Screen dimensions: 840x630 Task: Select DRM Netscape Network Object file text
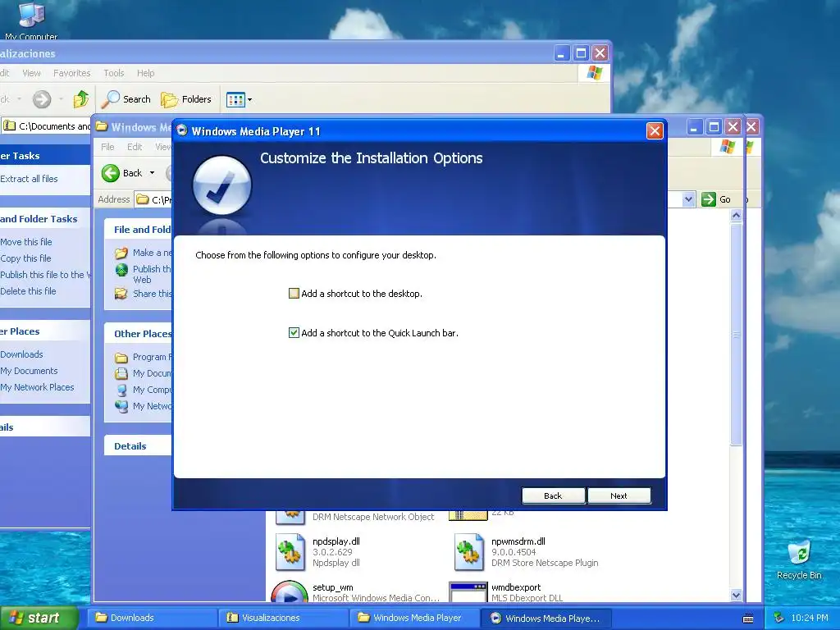373,517
